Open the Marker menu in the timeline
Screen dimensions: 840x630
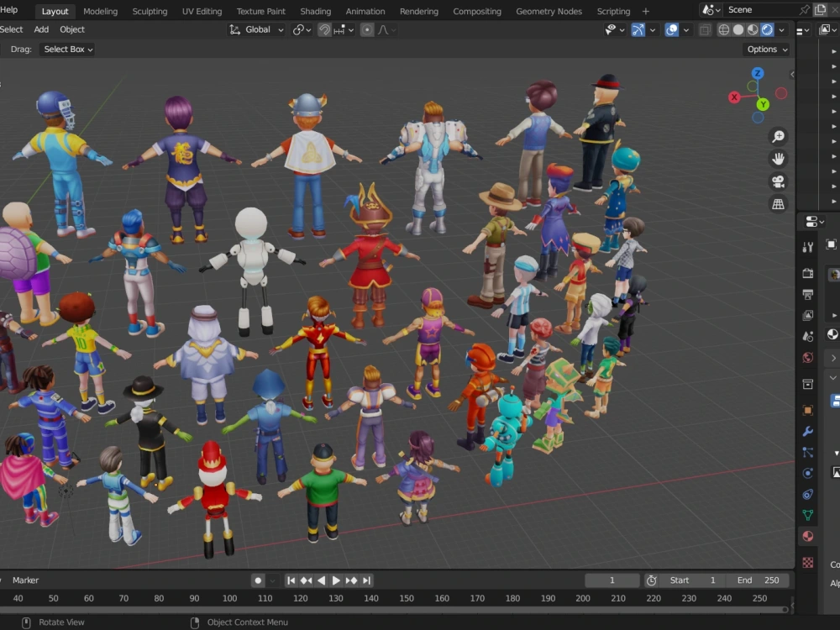(x=25, y=580)
